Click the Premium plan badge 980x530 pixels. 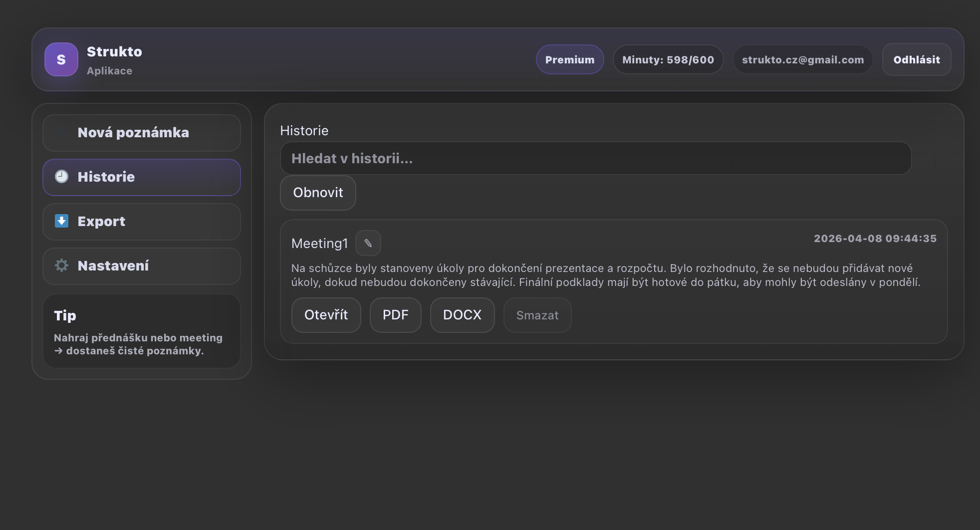pos(569,60)
